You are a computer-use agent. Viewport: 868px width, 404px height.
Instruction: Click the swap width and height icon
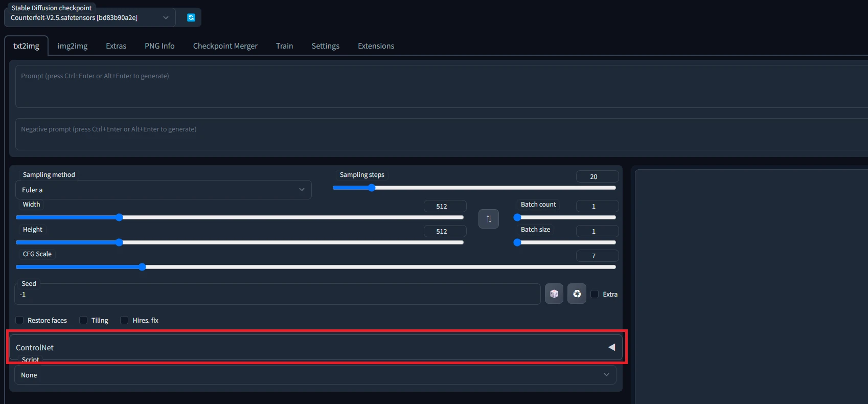[488, 219]
